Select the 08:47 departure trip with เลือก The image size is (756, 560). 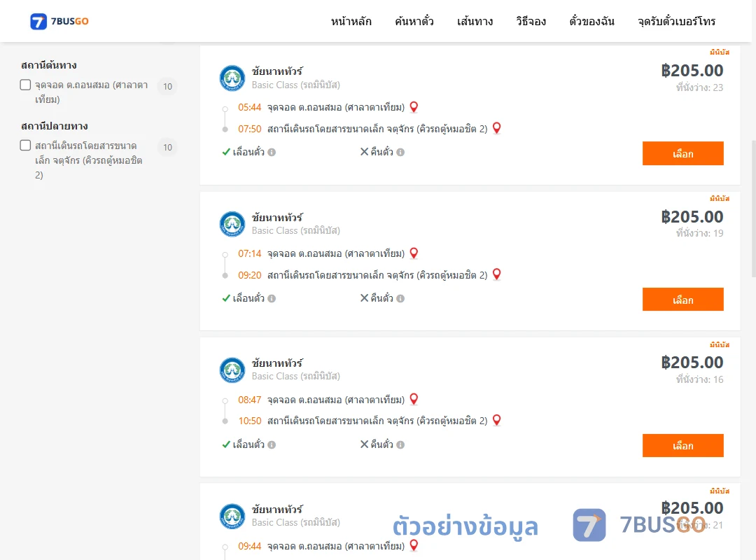click(682, 446)
